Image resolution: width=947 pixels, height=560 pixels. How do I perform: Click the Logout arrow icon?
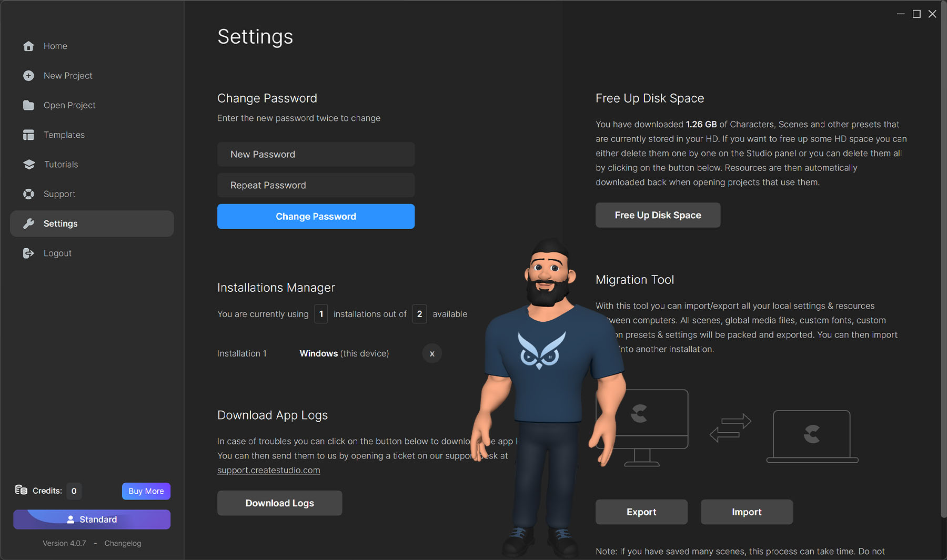coord(28,253)
